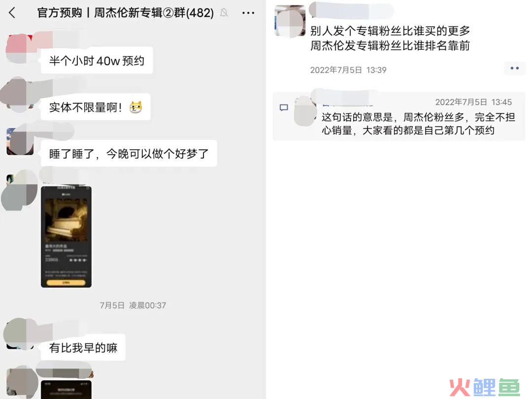Tap the muted bell icon beside group title
This screenshot has height=399, width=532.
tap(224, 13)
